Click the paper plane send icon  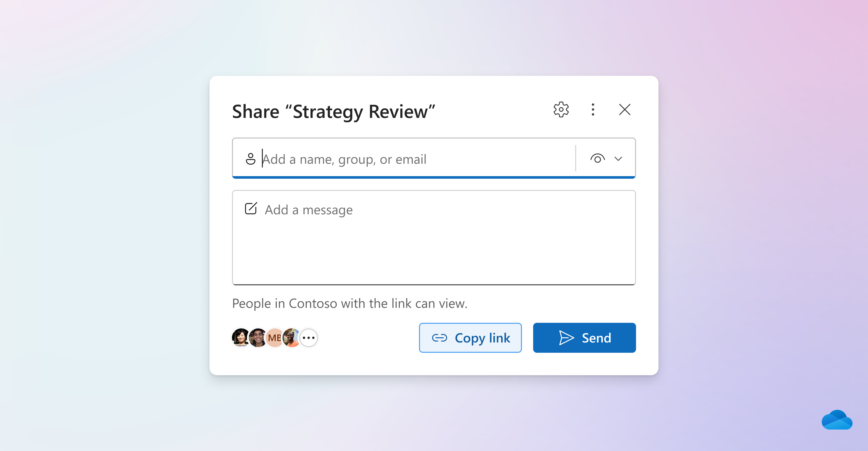(x=566, y=338)
